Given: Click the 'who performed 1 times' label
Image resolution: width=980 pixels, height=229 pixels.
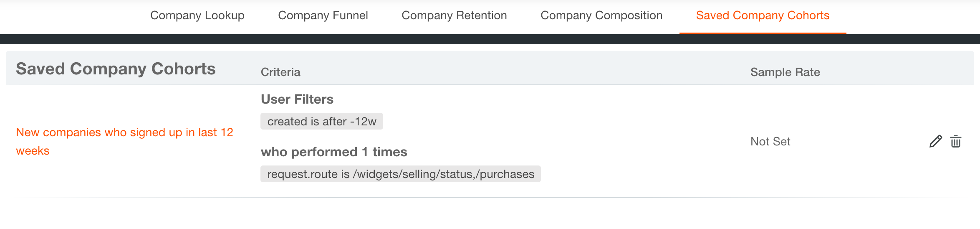Looking at the screenshot, I should pos(334,152).
